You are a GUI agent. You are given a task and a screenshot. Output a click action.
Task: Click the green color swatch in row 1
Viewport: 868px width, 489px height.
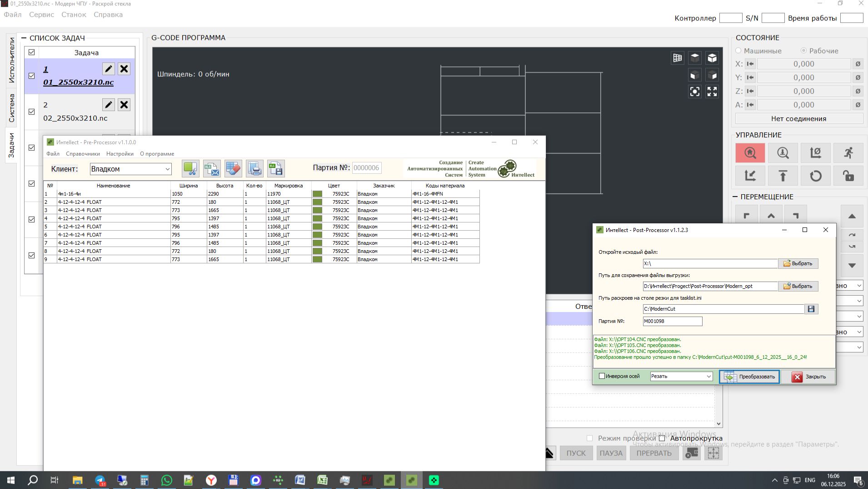tap(317, 194)
